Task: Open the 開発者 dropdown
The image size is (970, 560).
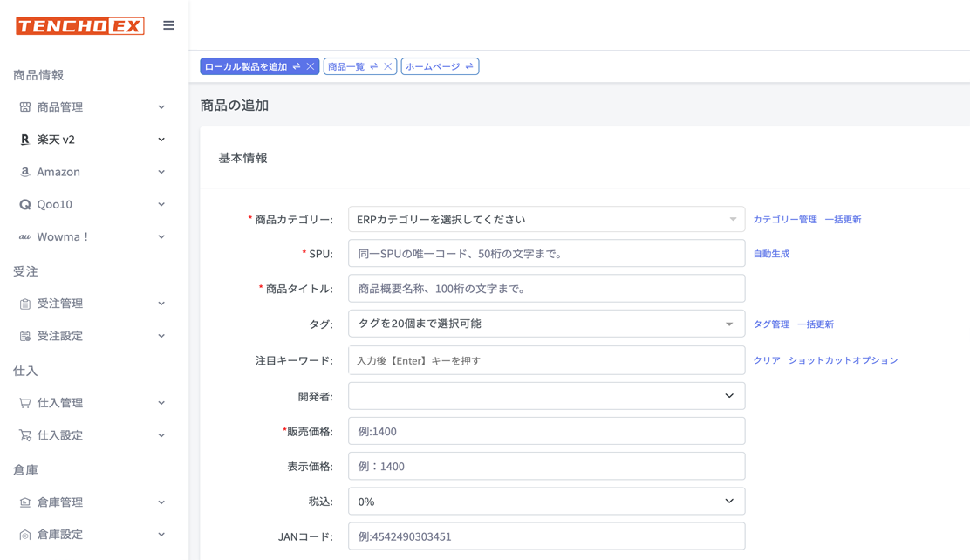Action: [546, 396]
